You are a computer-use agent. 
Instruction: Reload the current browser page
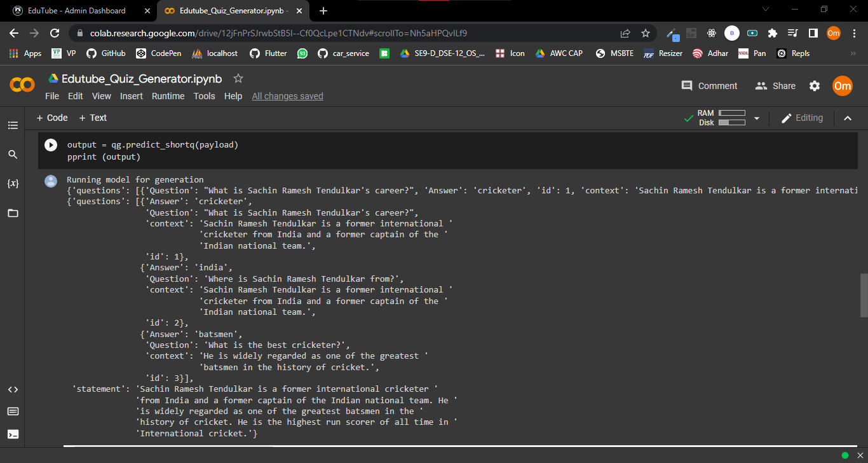tap(55, 33)
